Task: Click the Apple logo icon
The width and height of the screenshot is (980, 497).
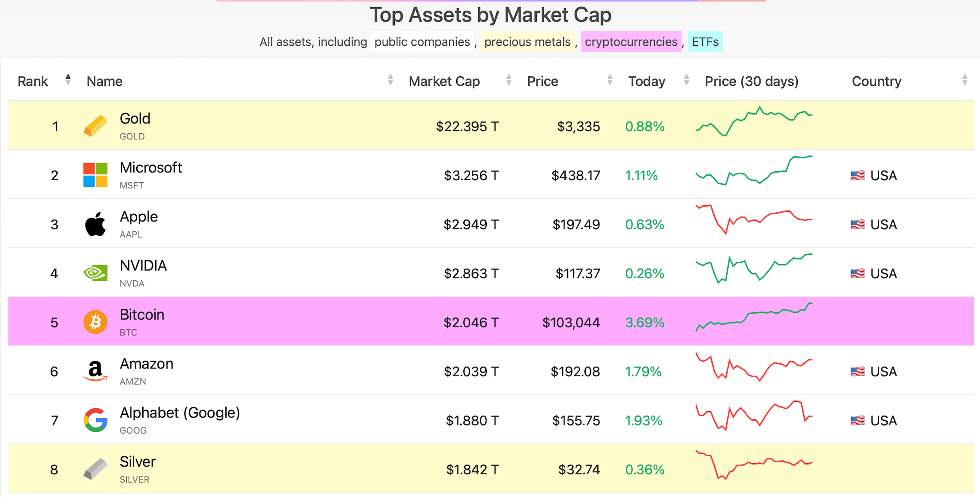Action: (x=95, y=224)
